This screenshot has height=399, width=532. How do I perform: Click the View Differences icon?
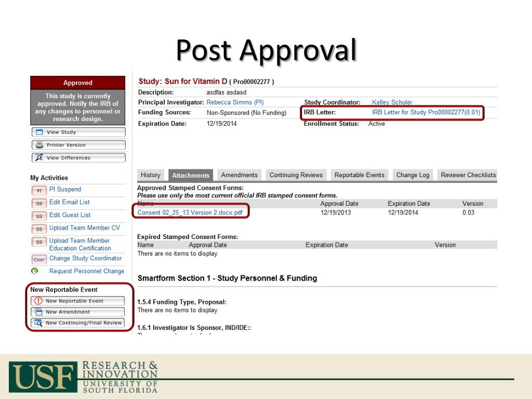click(39, 158)
